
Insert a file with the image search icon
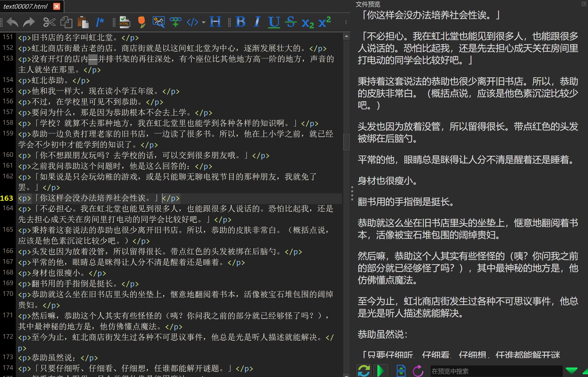pyautogui.click(x=158, y=22)
